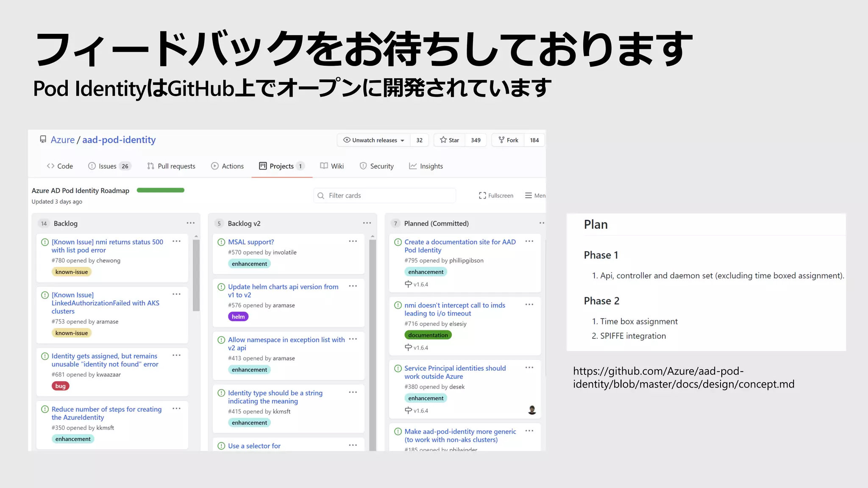The width and height of the screenshot is (868, 488).
Task: Open the Pull requests tab
Action: coord(171,166)
